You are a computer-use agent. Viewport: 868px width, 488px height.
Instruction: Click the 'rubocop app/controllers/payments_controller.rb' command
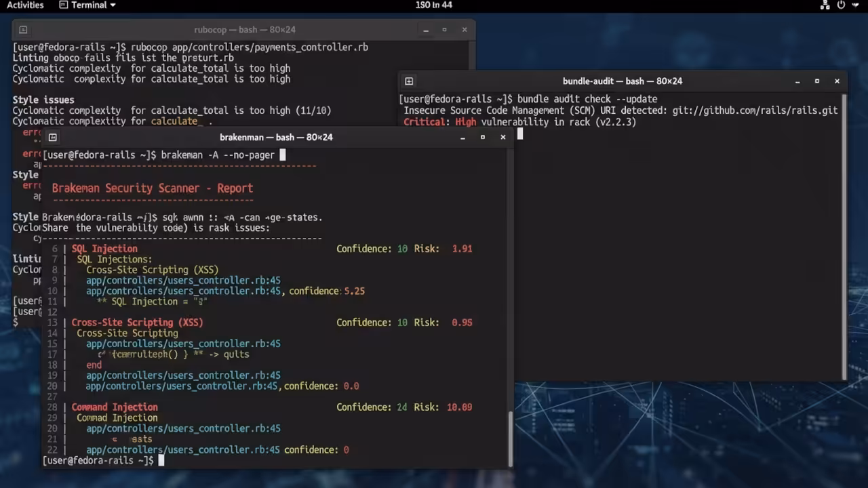click(250, 47)
